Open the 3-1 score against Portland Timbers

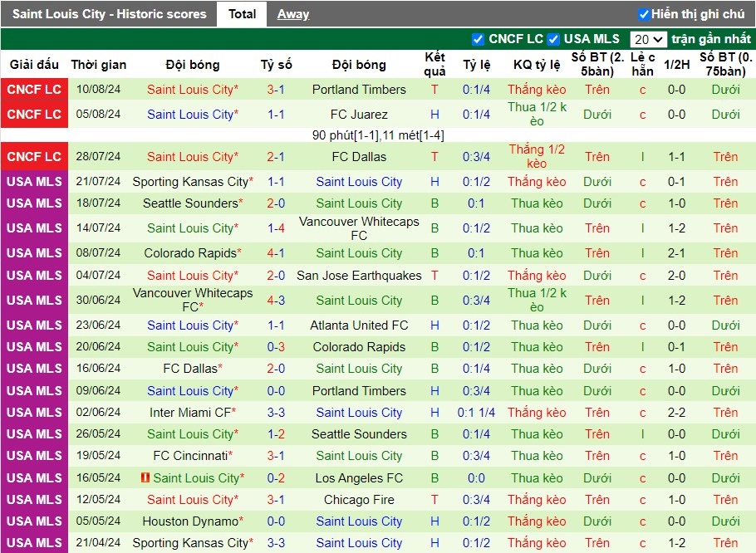click(276, 90)
